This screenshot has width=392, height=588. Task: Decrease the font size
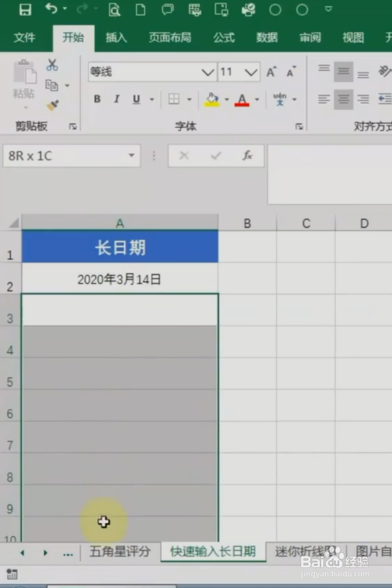click(291, 71)
